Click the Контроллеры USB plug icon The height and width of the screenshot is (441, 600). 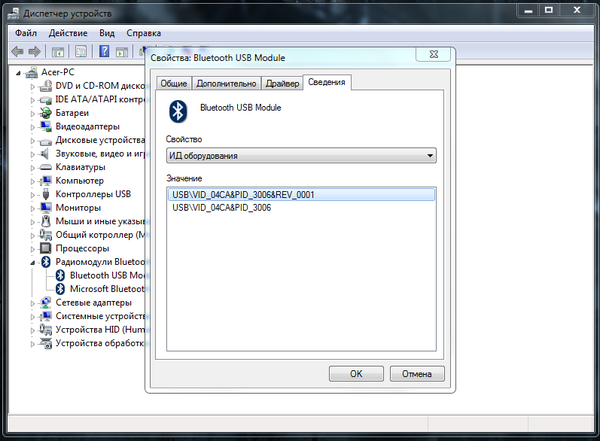coord(45,194)
